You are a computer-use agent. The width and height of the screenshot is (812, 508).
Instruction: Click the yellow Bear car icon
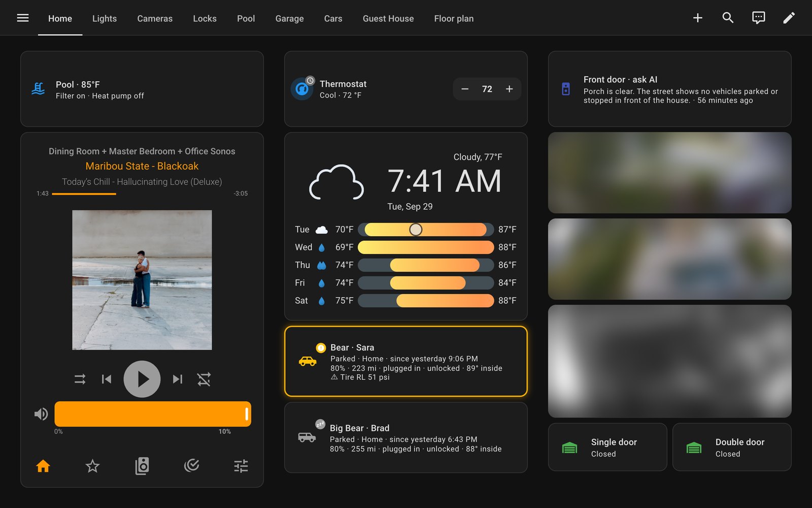pyautogui.click(x=308, y=361)
